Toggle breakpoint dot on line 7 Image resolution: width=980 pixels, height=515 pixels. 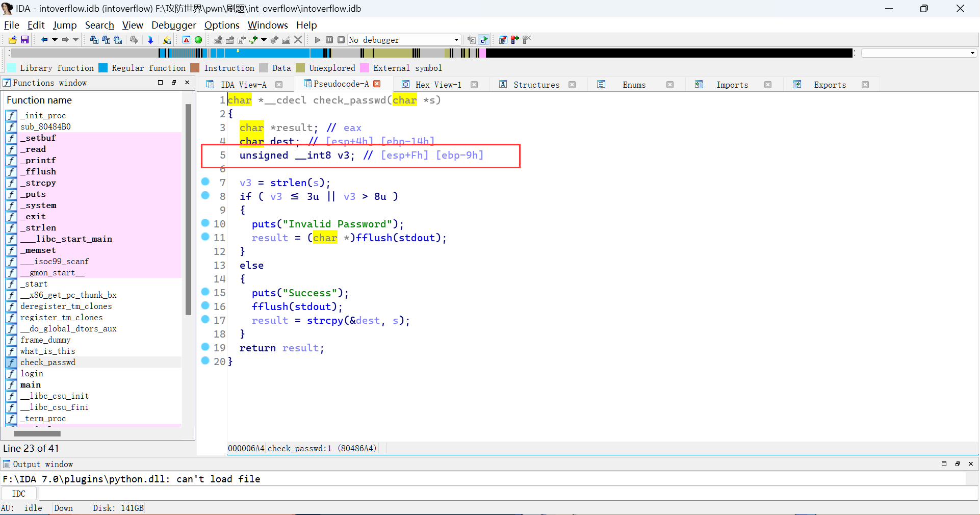pos(205,182)
